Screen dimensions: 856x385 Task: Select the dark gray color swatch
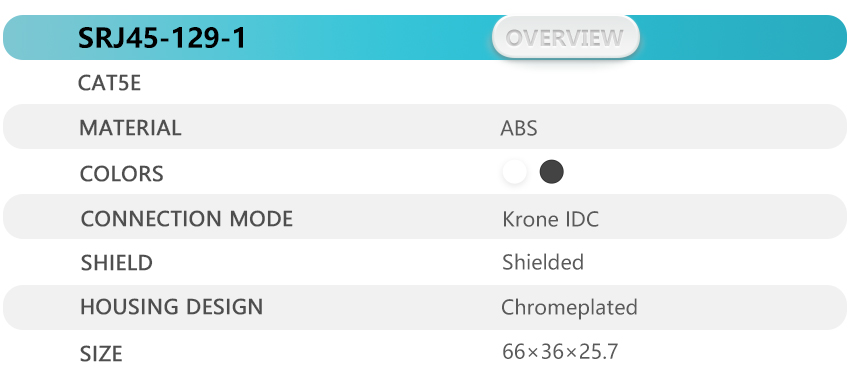(x=551, y=172)
